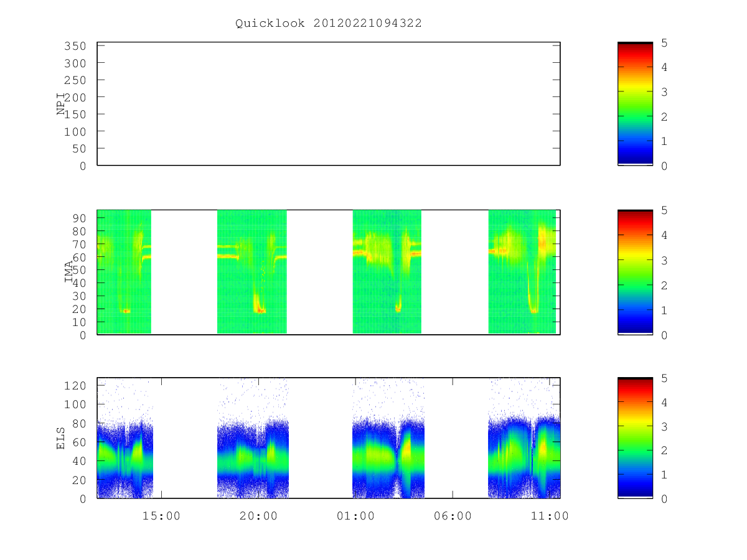Click value 0 on the IMA colorbar

(x=665, y=335)
